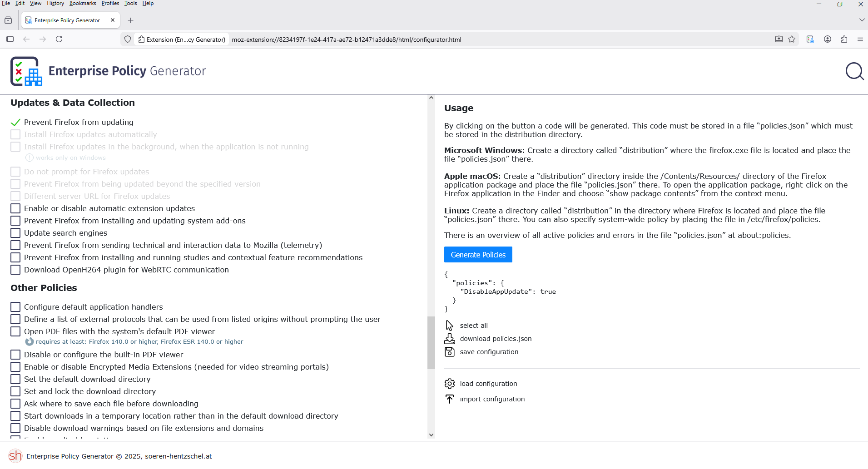Open the File menu

(x=6, y=3)
